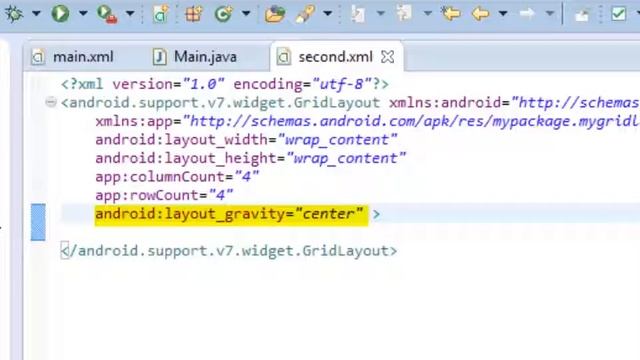The height and width of the screenshot is (360, 640).
Task: Open the Search dropdown arrow
Action: [x=327, y=13]
